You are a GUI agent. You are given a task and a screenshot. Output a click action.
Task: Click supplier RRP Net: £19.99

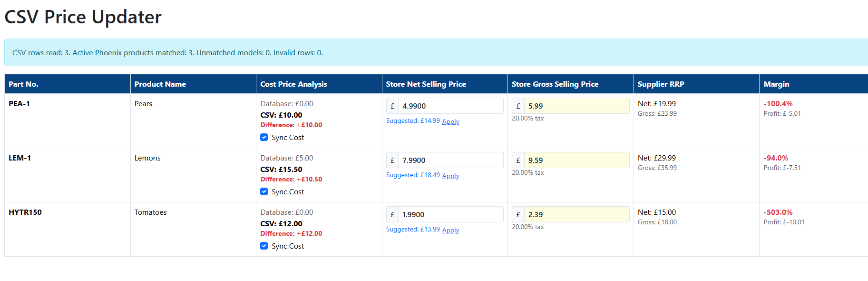(657, 103)
